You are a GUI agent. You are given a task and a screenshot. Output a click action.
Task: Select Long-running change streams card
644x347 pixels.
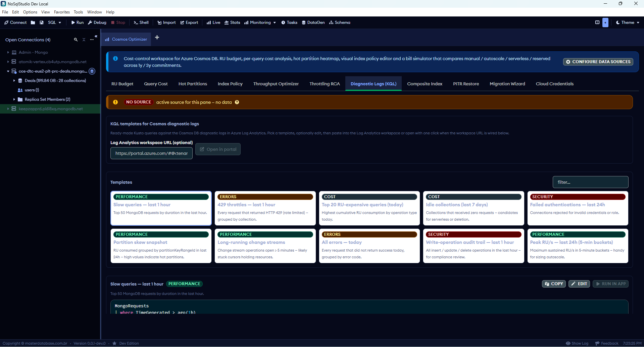[x=265, y=246]
